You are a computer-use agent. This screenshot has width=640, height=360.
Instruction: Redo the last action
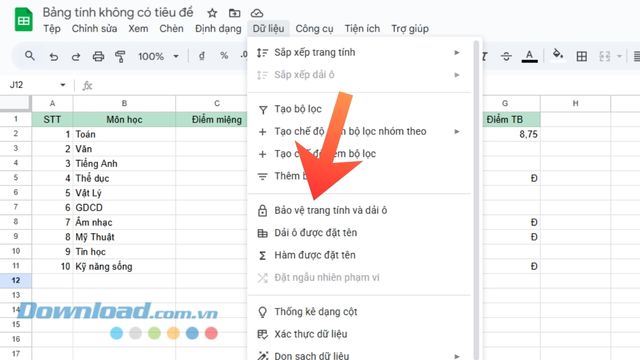76,56
